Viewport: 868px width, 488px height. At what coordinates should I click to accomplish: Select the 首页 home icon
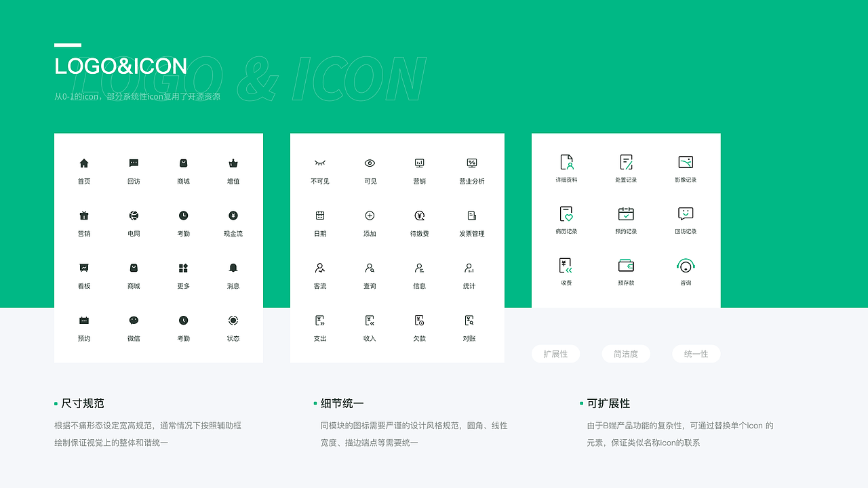coord(84,163)
